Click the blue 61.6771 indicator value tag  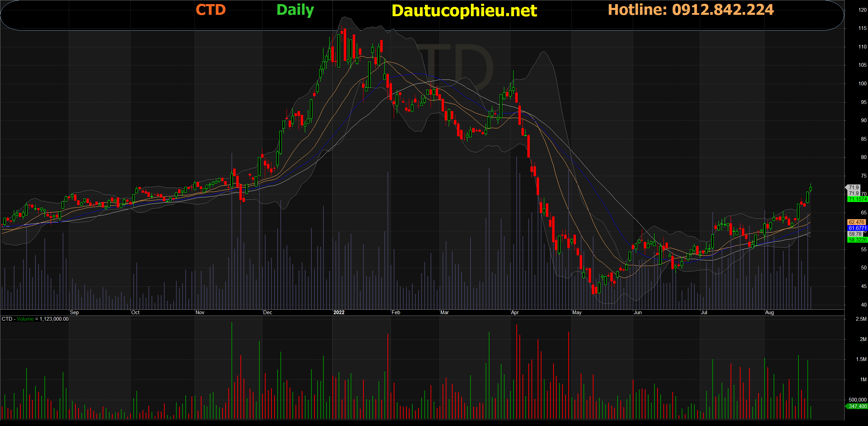[857, 228]
